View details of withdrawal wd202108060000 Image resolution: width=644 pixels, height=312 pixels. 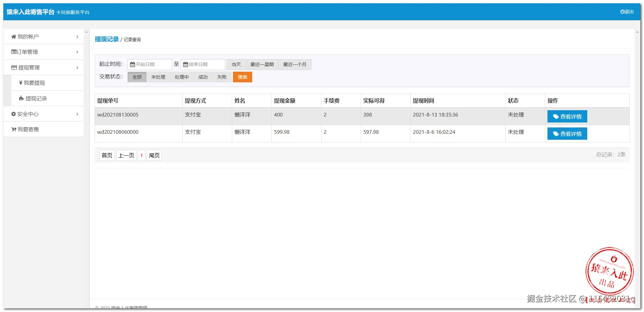coord(567,134)
